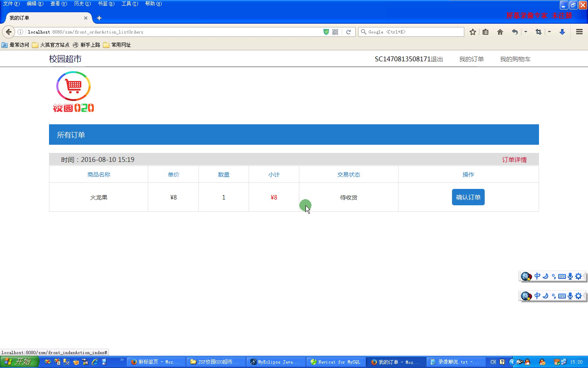Toggle punctuation mode on upper IME toolbar

tap(554, 277)
